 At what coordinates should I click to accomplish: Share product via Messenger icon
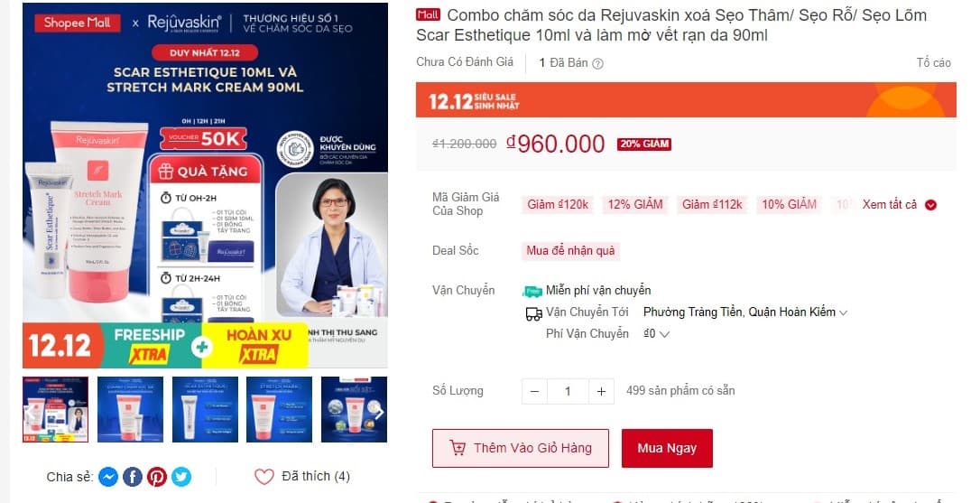[x=108, y=477]
